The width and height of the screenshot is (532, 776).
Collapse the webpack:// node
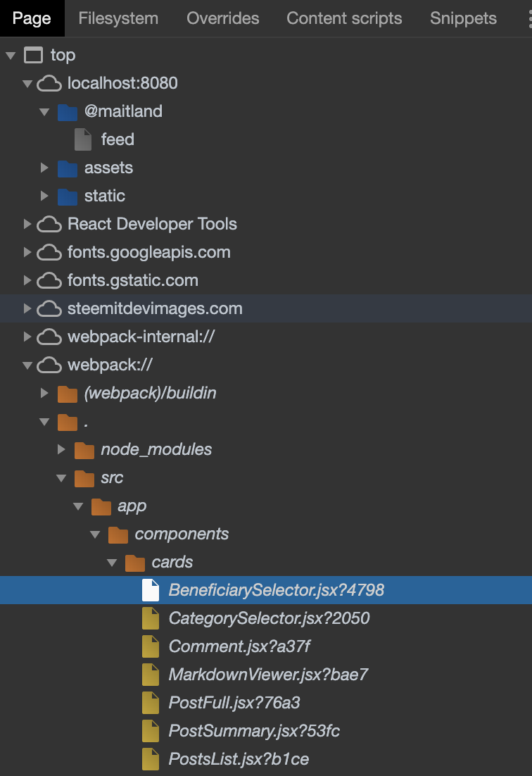click(x=27, y=365)
